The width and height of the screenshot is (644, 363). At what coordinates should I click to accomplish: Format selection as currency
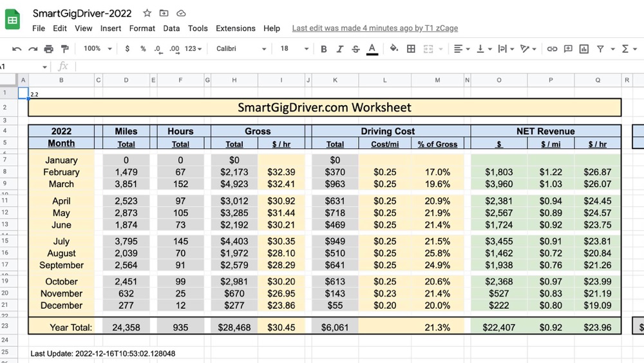[128, 48]
